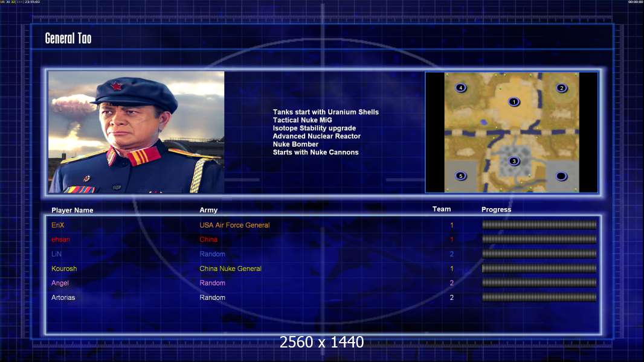644x362 pixels.
Task: Select player name ehsan
Action: [x=60, y=240]
